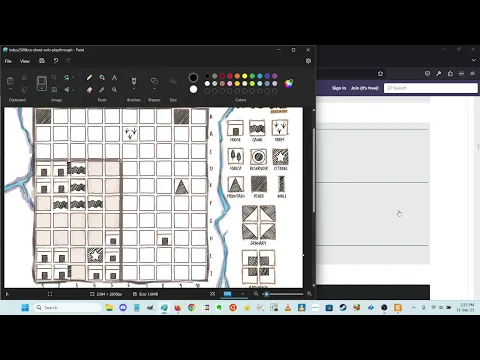Viewport: 480px width, 360px height.
Task: Bookmark page with Firefox star icon
Action: coord(381,74)
